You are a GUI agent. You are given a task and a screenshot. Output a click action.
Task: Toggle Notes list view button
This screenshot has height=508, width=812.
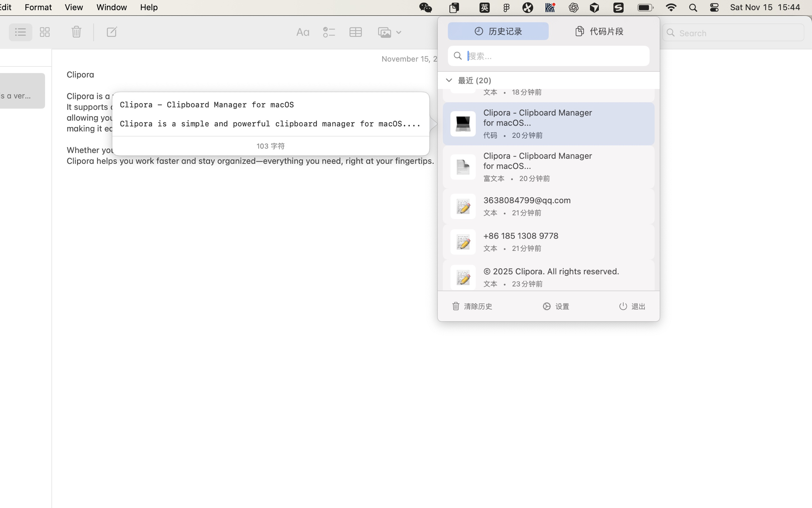point(20,32)
